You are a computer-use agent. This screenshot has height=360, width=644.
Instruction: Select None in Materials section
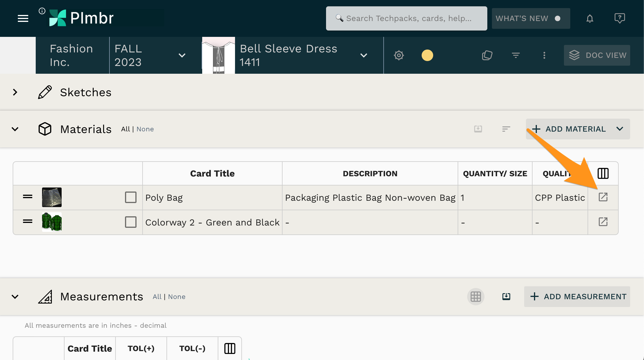click(145, 129)
